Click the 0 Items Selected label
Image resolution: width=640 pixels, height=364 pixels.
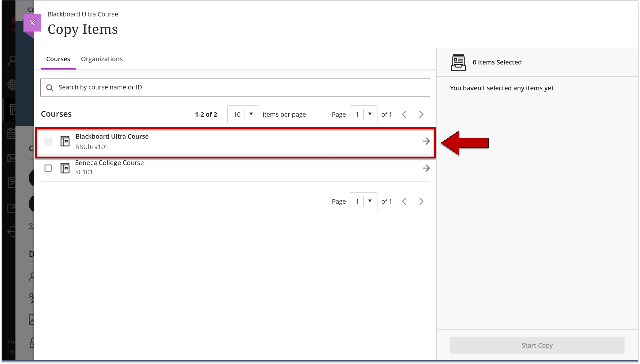coord(497,62)
